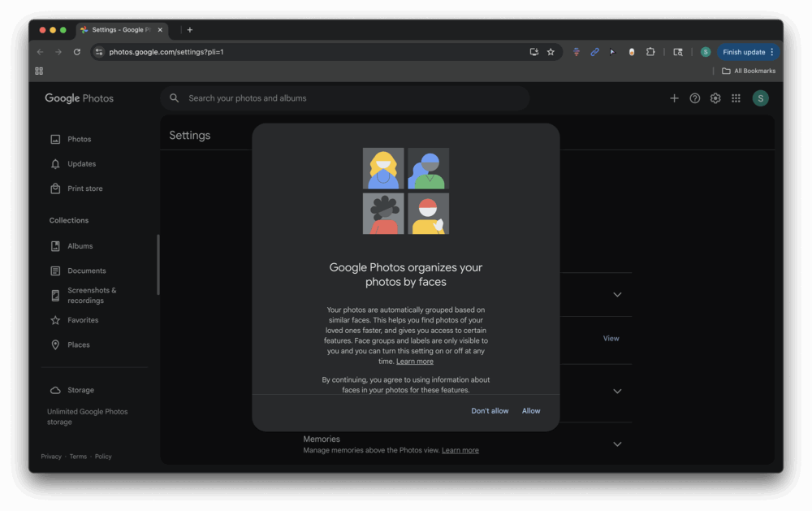Browse Places in the sidebar
Image resolution: width=812 pixels, height=511 pixels.
pyautogui.click(x=79, y=344)
